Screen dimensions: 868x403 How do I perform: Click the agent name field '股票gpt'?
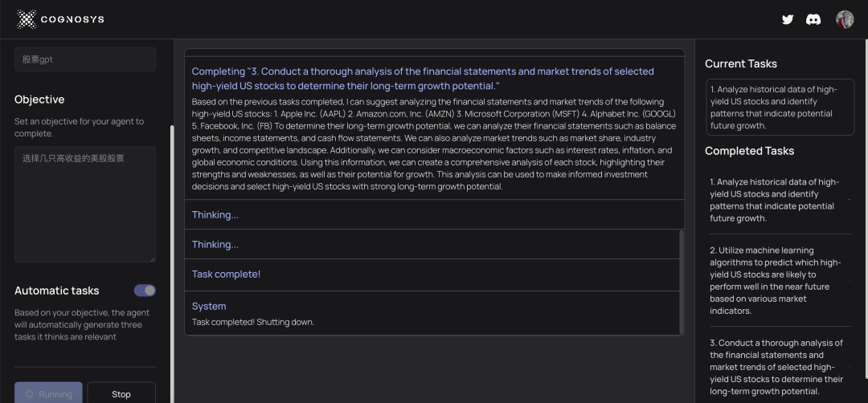[85, 59]
